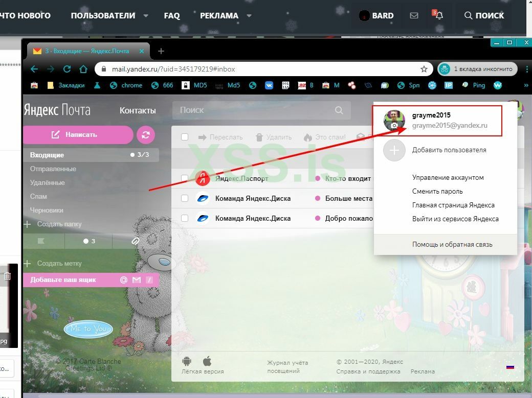Click the mail.yandex.ru address bar

[x=258, y=69]
